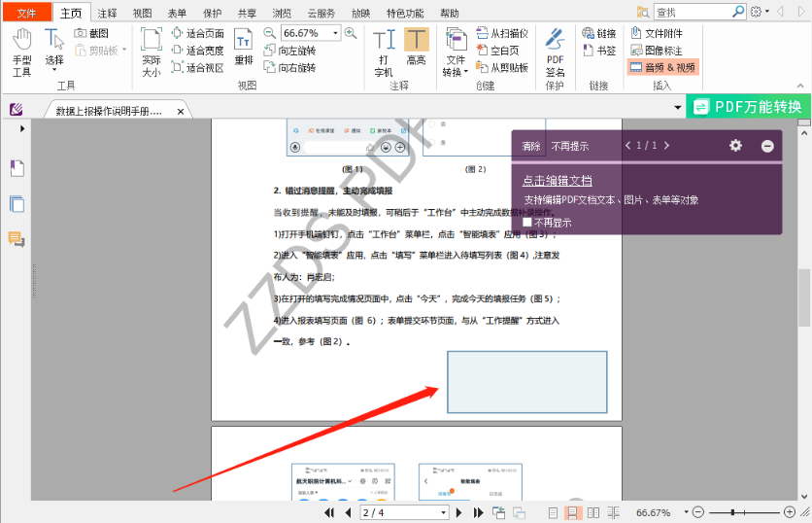This screenshot has width=812, height=523.
Task: Switch to continuous page view mode
Action: click(x=573, y=512)
